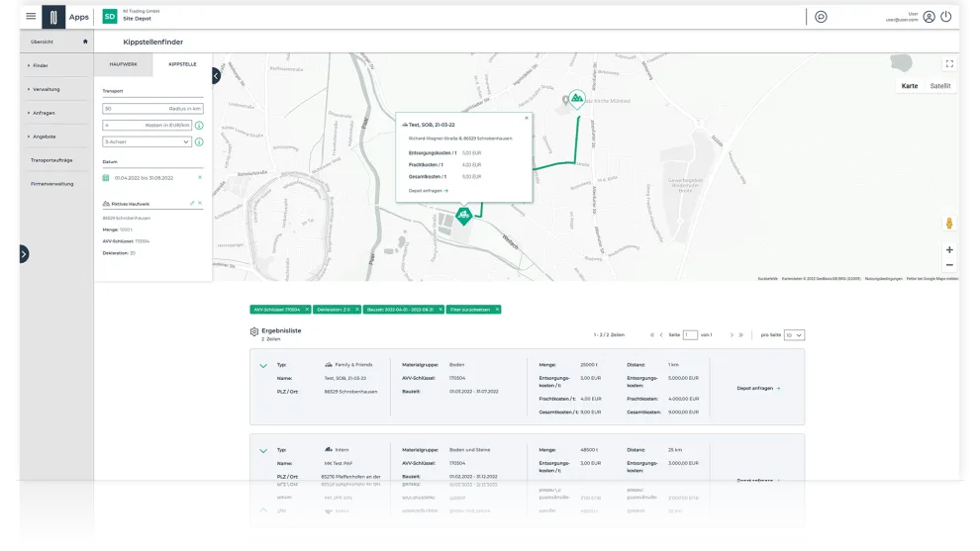Open the 3-Achser vehicle dropdown
Screen dimensions: 980x551
pyautogui.click(x=147, y=141)
